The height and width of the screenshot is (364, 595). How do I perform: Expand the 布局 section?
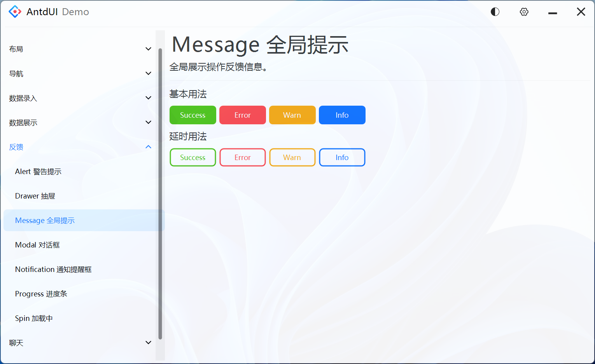click(x=78, y=49)
